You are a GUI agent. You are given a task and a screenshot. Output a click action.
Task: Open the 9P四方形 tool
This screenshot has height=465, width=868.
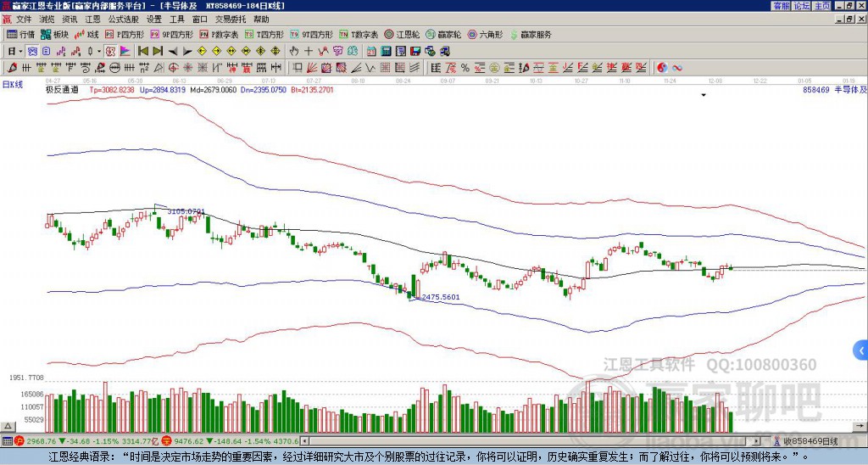click(171, 34)
